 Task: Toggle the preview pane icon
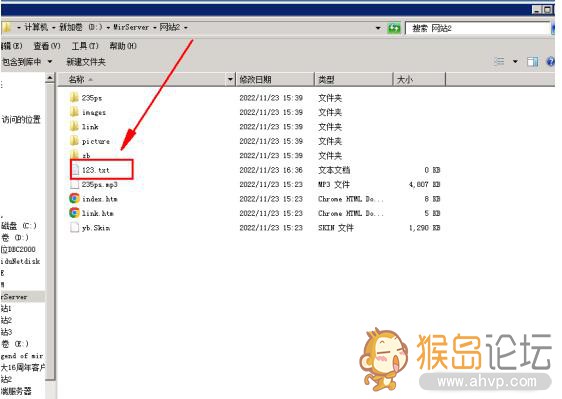[x=533, y=62]
